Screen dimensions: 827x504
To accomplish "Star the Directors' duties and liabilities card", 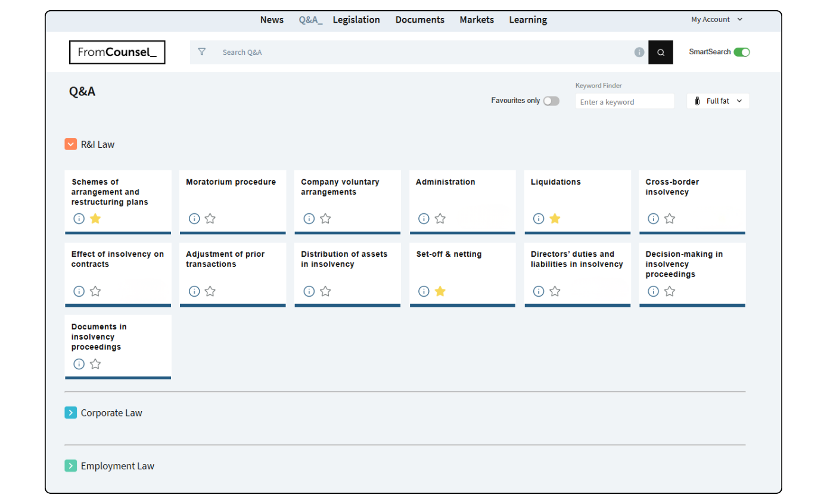I will pos(555,291).
